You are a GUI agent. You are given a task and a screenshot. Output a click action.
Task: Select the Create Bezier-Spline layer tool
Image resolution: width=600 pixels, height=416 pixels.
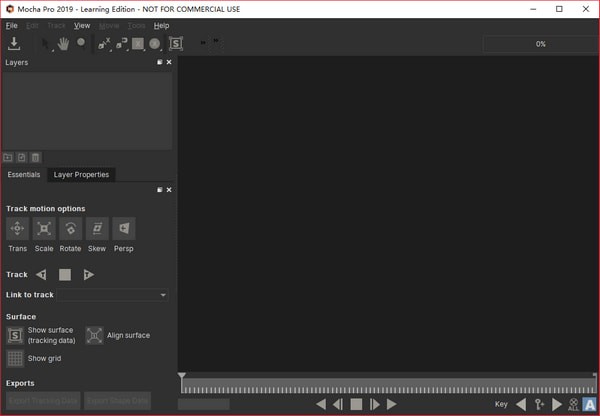(122, 44)
